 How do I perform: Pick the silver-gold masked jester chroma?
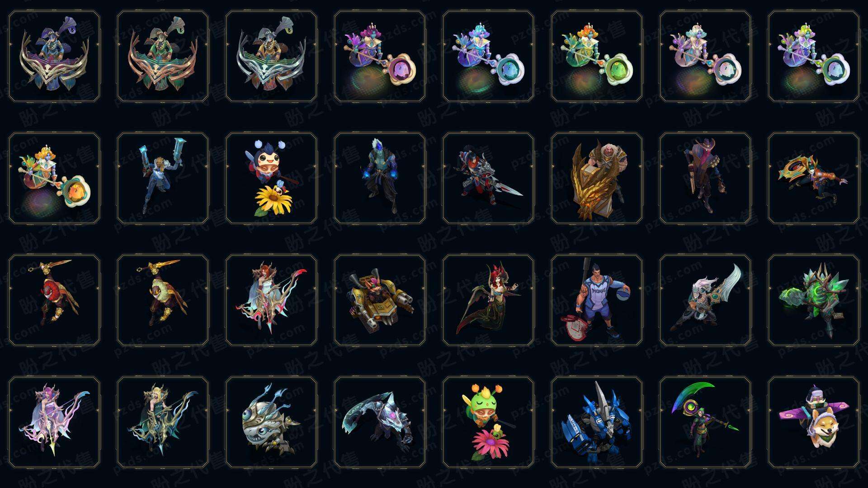271,56
